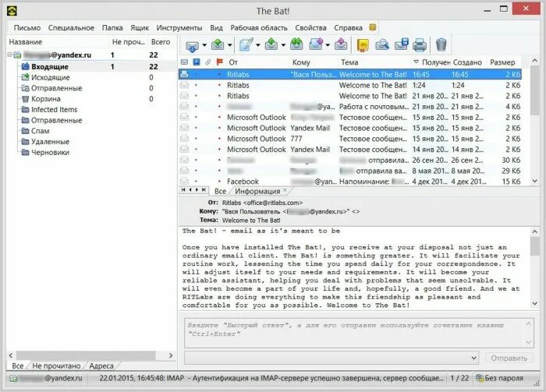
Task: Click the Search messages magnifier icon
Action: 382,44
